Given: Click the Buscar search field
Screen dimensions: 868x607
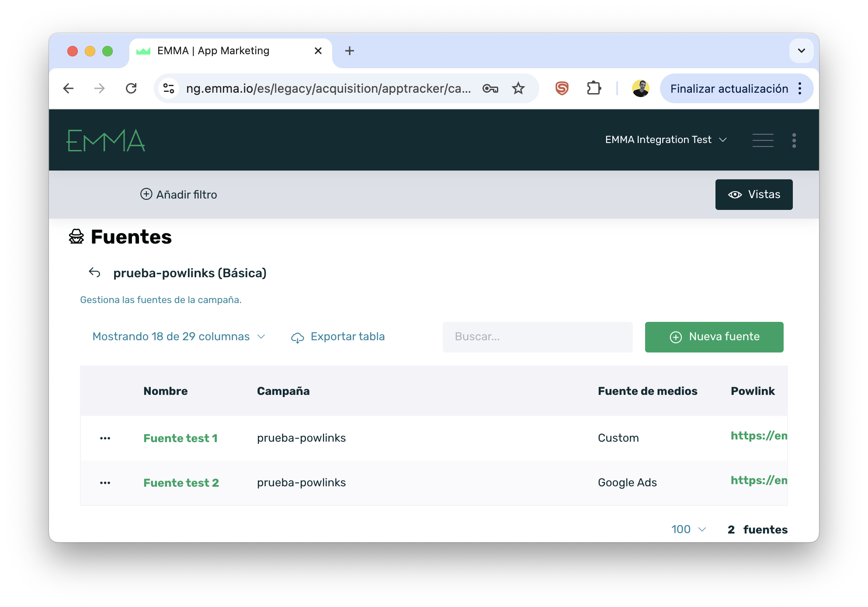Looking at the screenshot, I should pyautogui.click(x=537, y=337).
